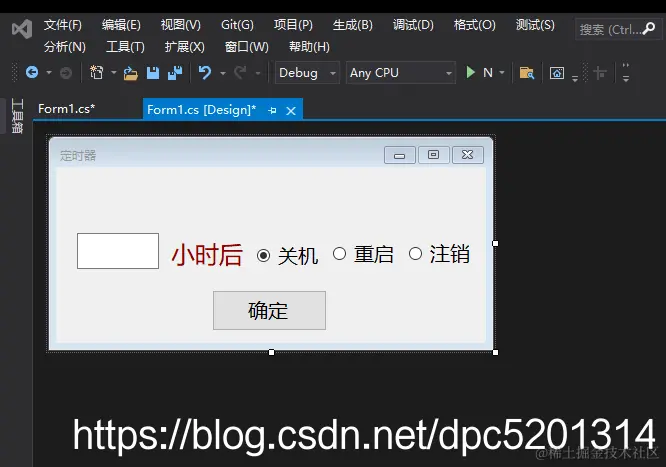Open the 编辑(E) menu
The width and height of the screenshot is (666, 467).
[x=121, y=25]
